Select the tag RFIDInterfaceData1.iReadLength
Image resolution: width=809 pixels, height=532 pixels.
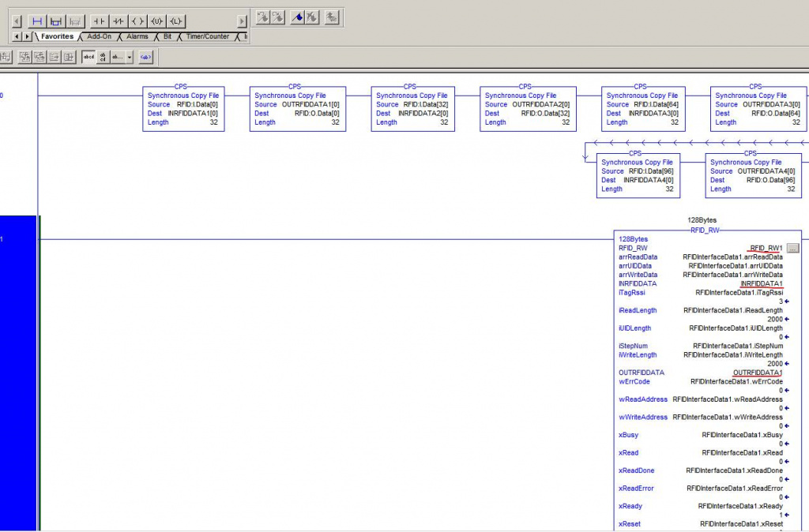click(x=733, y=310)
